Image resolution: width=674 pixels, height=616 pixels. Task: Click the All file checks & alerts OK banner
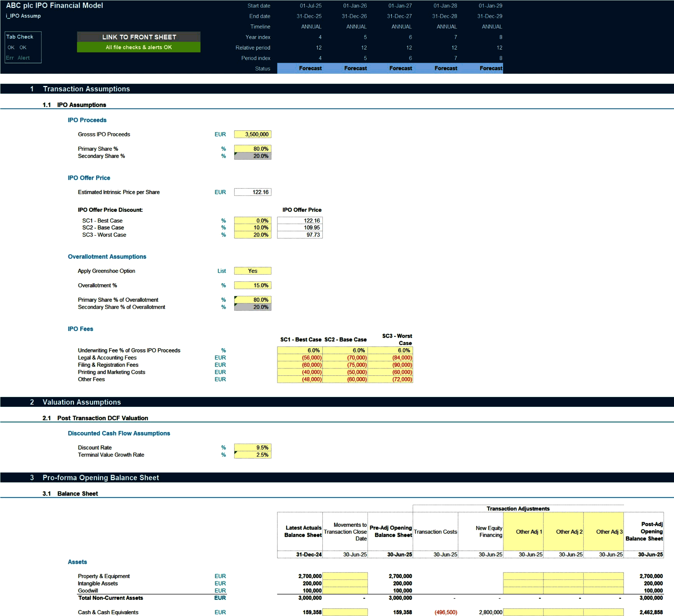[x=139, y=47]
